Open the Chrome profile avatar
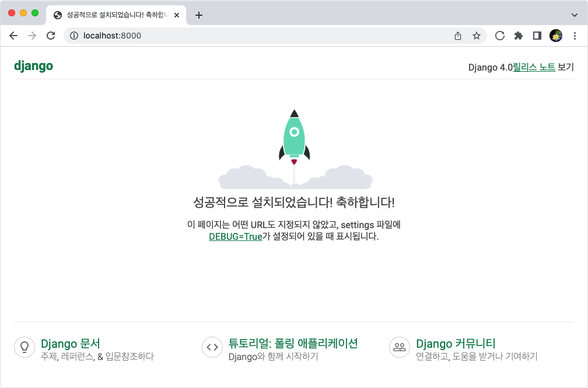 (556, 36)
